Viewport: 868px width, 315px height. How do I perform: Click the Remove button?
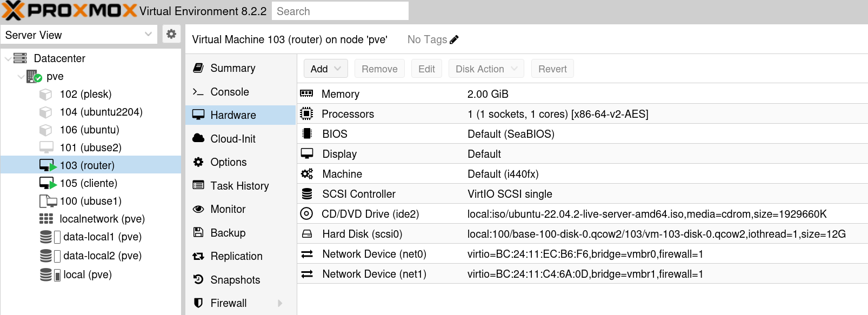tap(379, 69)
